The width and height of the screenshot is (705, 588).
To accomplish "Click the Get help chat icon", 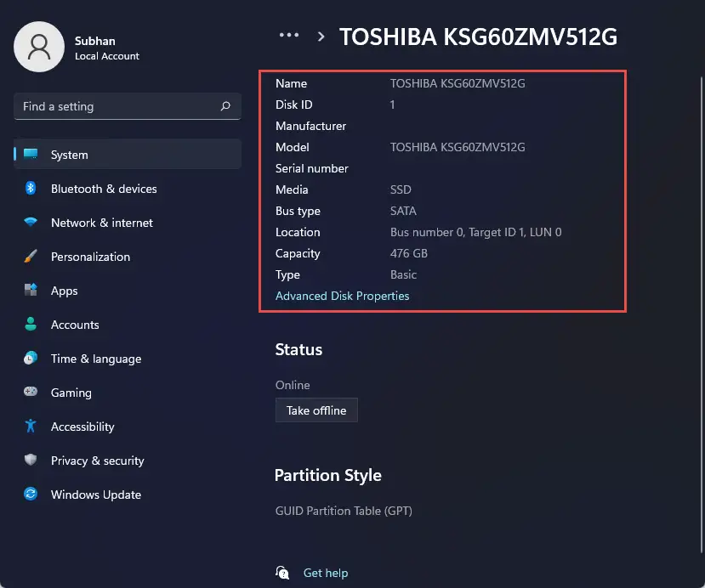I will click(282, 572).
